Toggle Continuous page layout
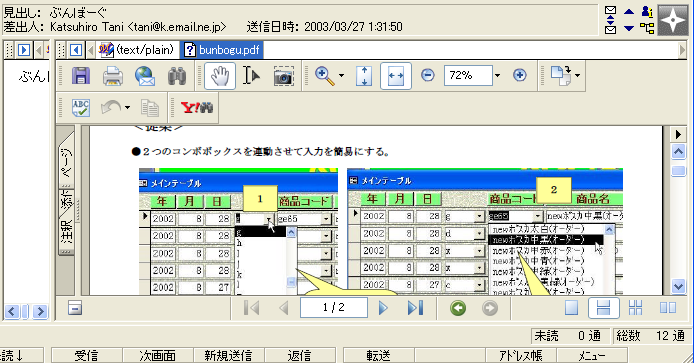This screenshot has width=694, height=363. [x=603, y=308]
